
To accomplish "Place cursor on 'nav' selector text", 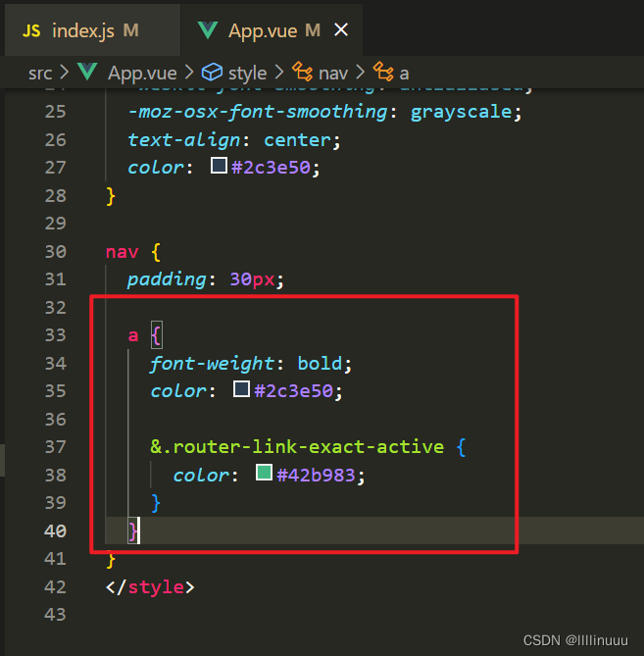I will [122, 252].
